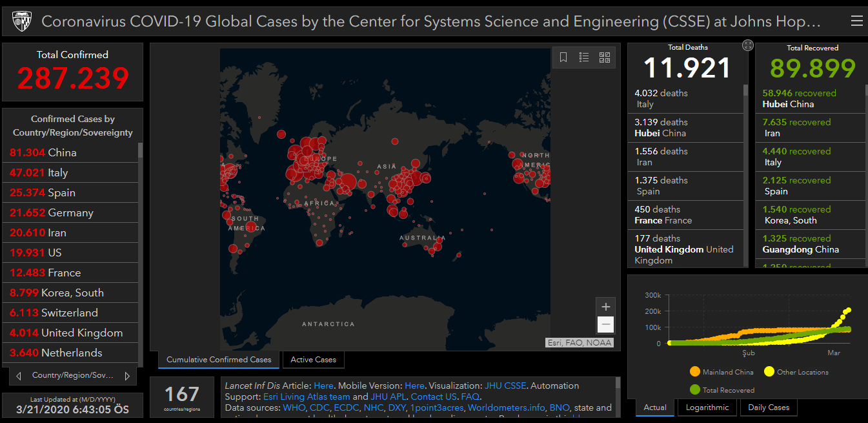Select the "4.440 recovered Italy" entry
The image size is (868, 423).
(809, 157)
